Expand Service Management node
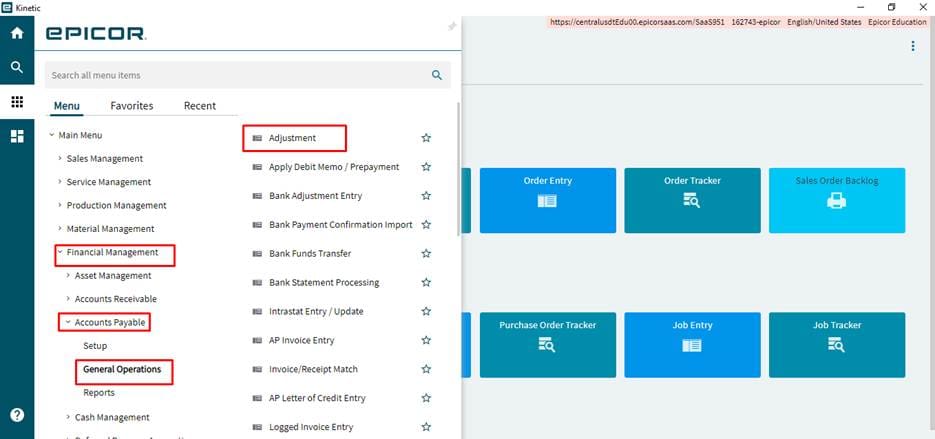The width and height of the screenshot is (935, 439). (x=60, y=182)
